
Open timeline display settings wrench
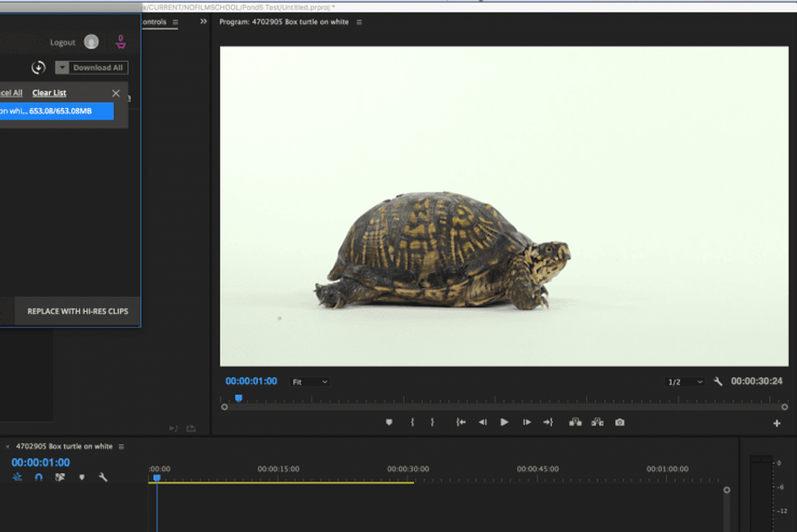(102, 477)
